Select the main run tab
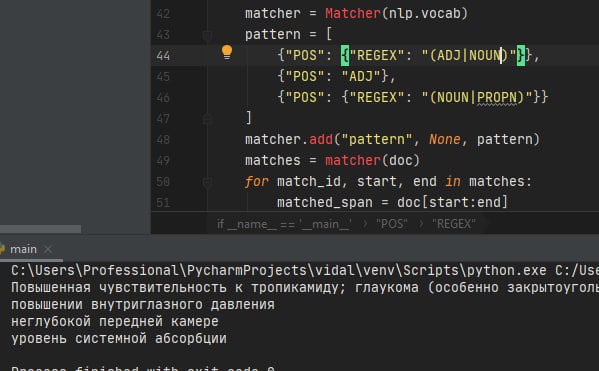The width and height of the screenshot is (599, 371). point(23,249)
